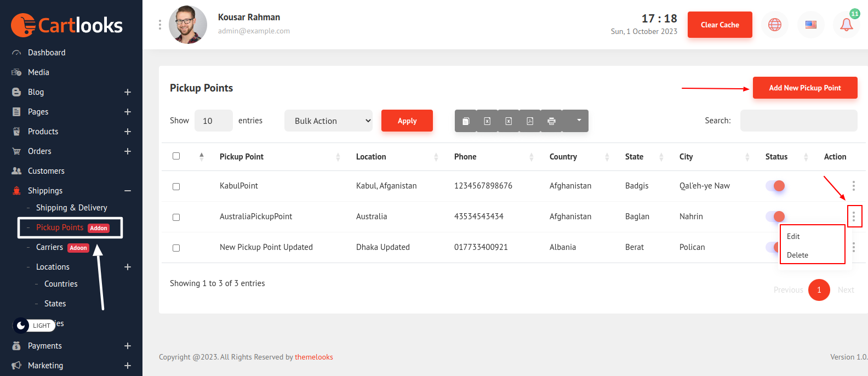Open the notification bell
This screenshot has width=868, height=376.
pos(846,25)
